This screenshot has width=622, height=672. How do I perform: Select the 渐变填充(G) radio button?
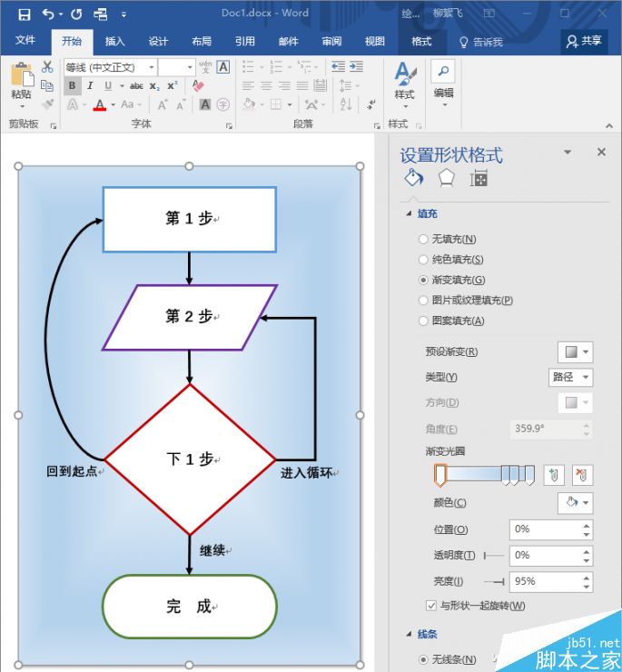coord(423,281)
